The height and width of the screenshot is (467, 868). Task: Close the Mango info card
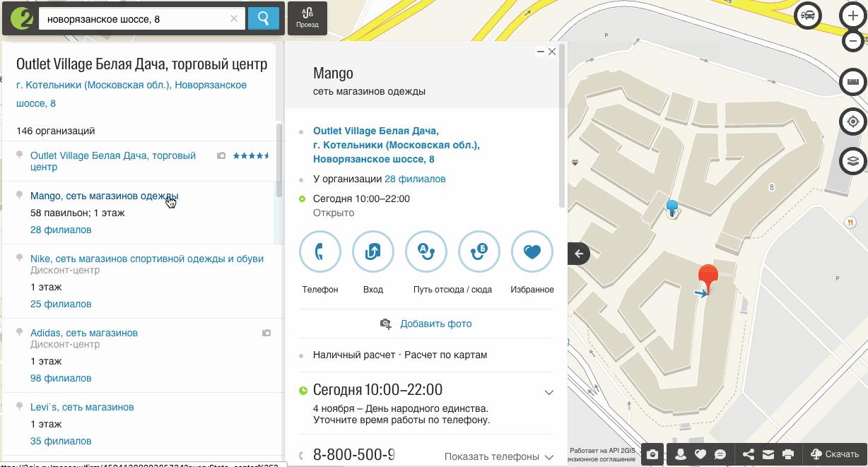pyautogui.click(x=552, y=52)
